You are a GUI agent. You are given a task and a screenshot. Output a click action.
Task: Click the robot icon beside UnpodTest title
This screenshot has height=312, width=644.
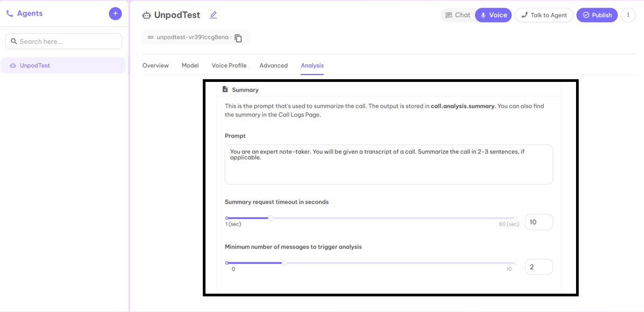[x=146, y=15]
